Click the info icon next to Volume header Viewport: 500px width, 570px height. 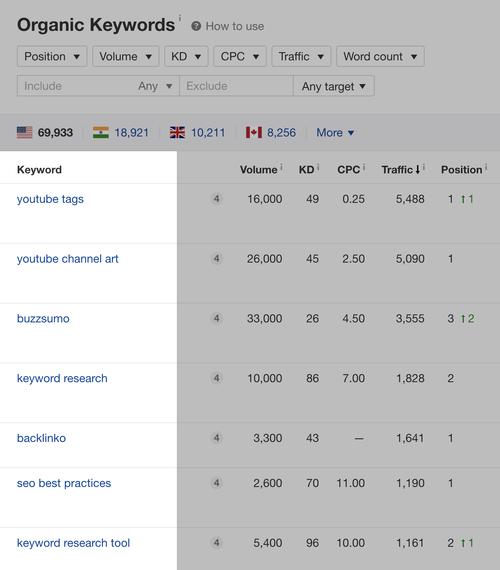click(x=281, y=166)
